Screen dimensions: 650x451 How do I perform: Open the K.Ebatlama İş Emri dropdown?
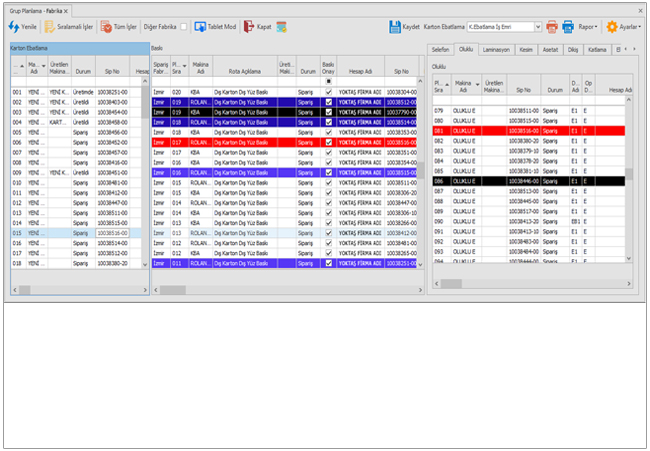(x=539, y=27)
